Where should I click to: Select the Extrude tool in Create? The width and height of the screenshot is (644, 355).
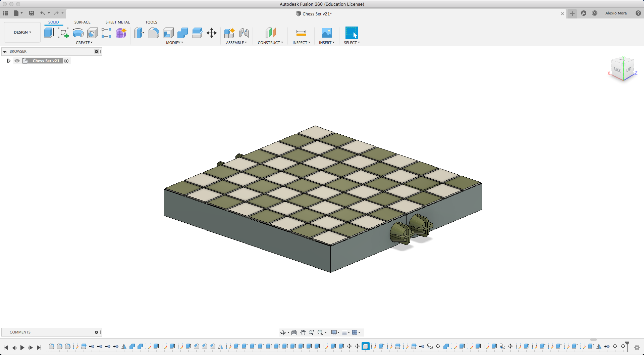[x=49, y=33]
